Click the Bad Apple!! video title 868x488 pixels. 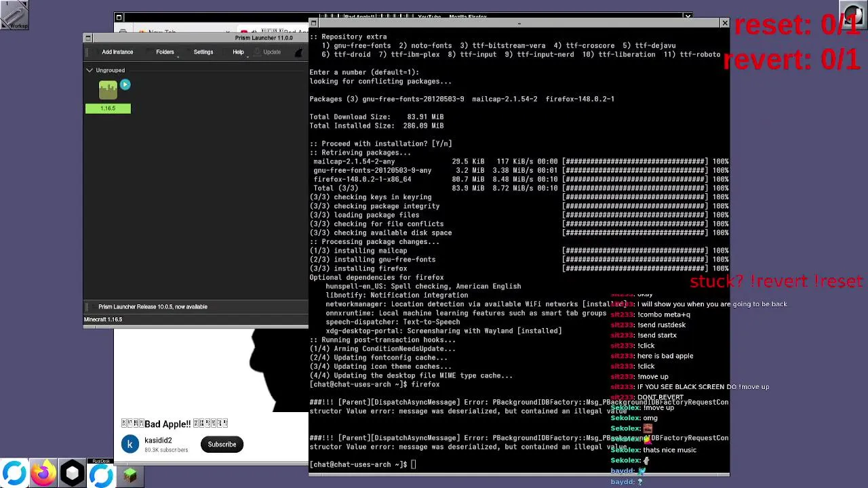click(175, 424)
